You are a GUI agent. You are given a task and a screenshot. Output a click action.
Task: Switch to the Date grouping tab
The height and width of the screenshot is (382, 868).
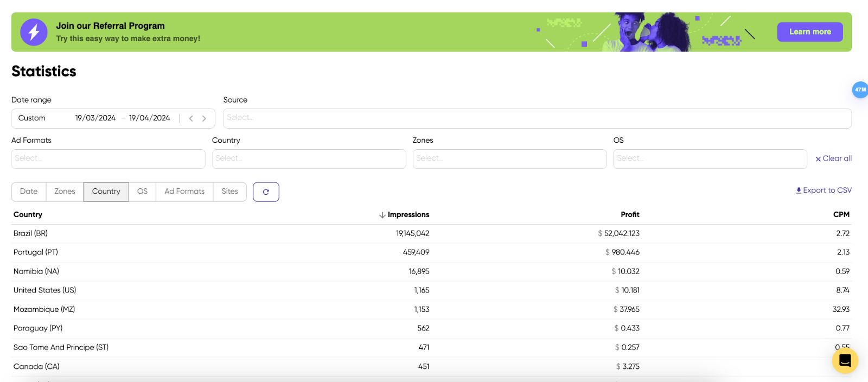click(29, 192)
